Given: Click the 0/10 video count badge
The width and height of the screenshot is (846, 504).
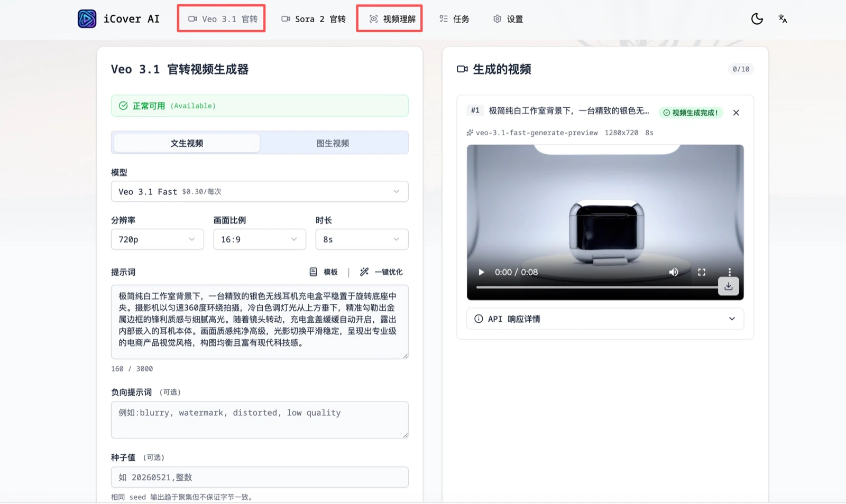Looking at the screenshot, I should (741, 69).
